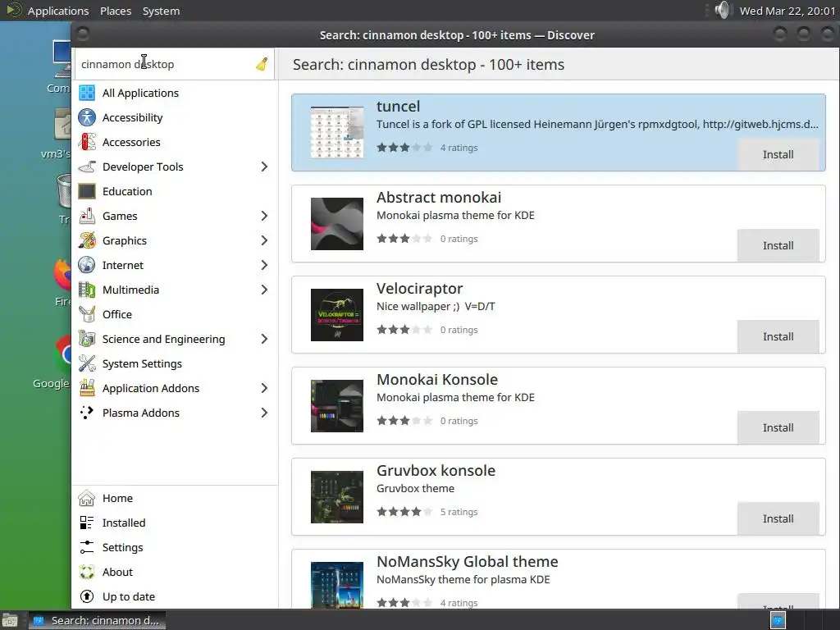The width and height of the screenshot is (840, 630).
Task: Click the Office category icon
Action: (x=87, y=314)
